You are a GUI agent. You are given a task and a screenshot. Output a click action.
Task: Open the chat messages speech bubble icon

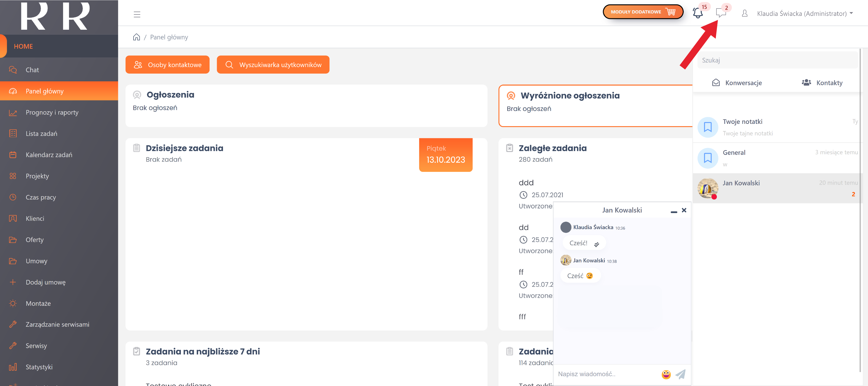pyautogui.click(x=721, y=13)
